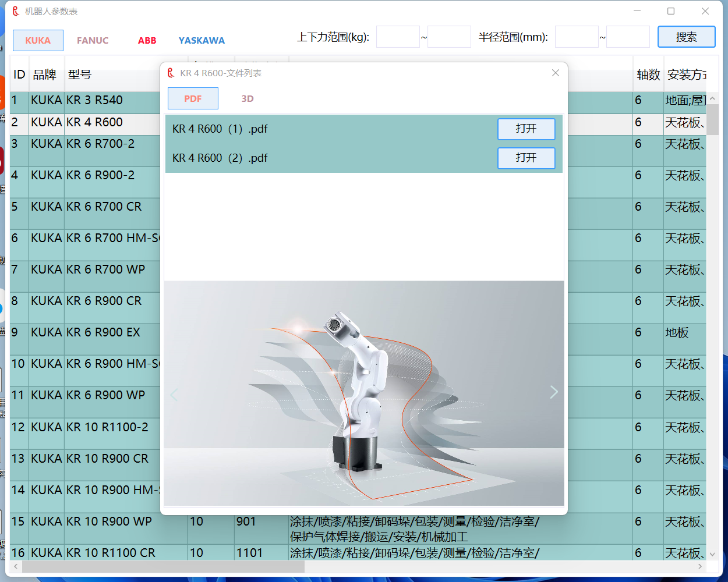
Task: Focus the maximum payload (kg) input field
Action: [x=449, y=37]
